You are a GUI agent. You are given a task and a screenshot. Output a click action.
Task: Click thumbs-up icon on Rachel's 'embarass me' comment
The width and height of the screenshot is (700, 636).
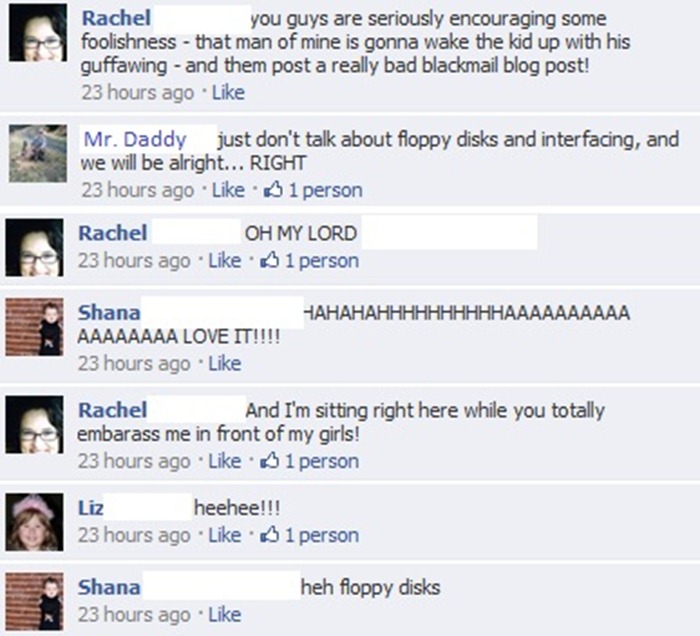(x=270, y=461)
